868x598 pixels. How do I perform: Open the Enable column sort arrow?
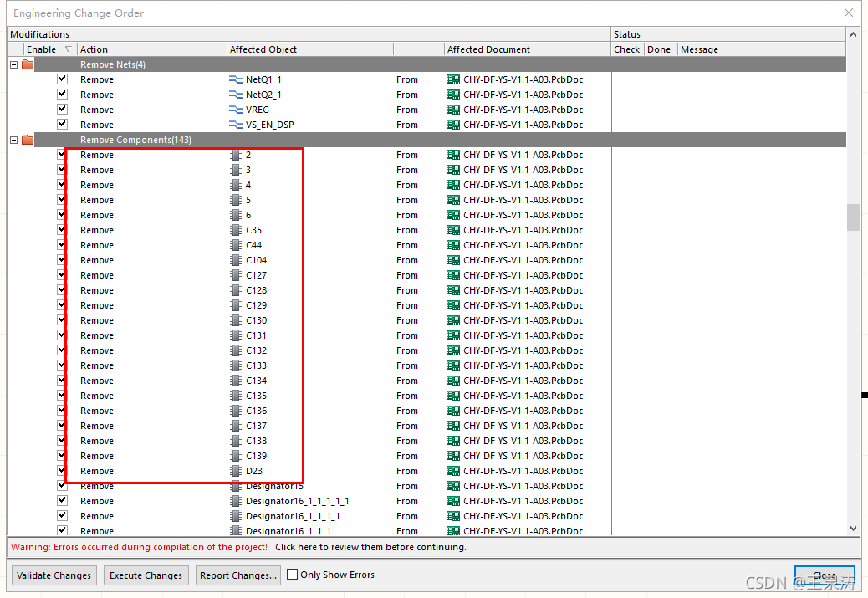tap(68, 49)
